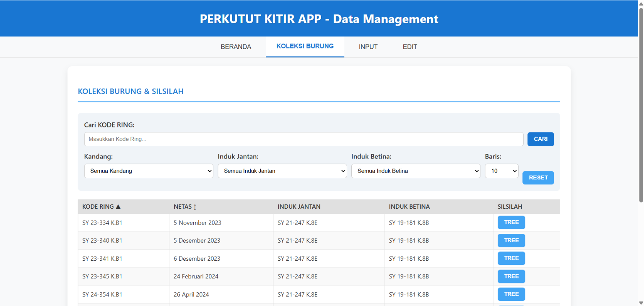Go to the INPUT tab
This screenshot has height=306, width=644.
point(368,47)
